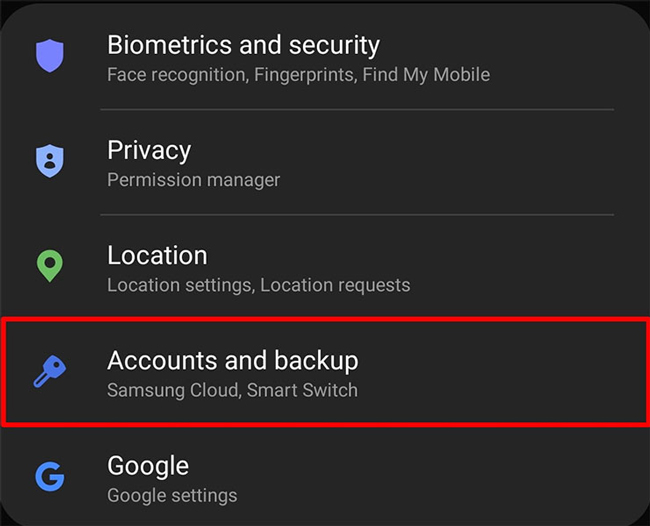Click the Permission manager subtitle
The width and height of the screenshot is (650, 526).
click(194, 180)
